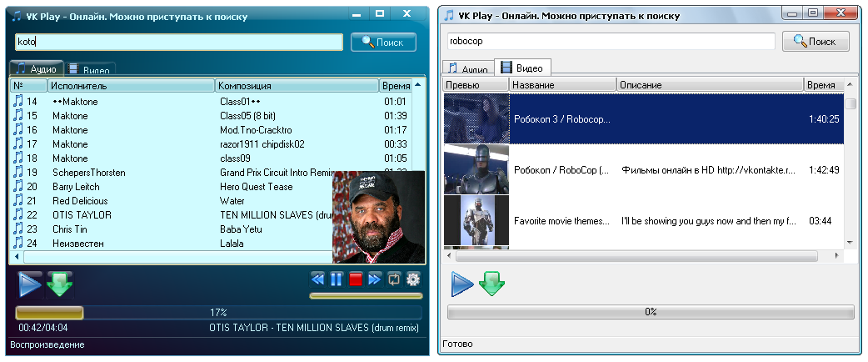Click music note icon of track 24
The width and height of the screenshot is (868, 362).
coord(18,243)
